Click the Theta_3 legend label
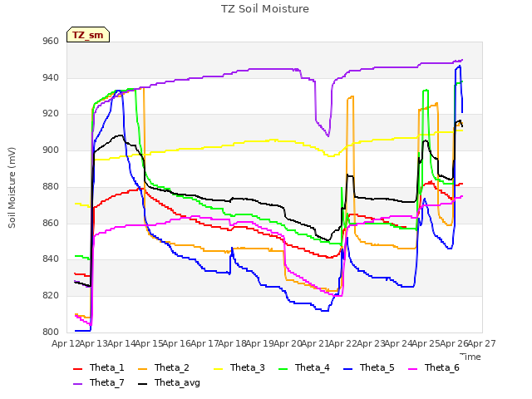 (x=248, y=367)
